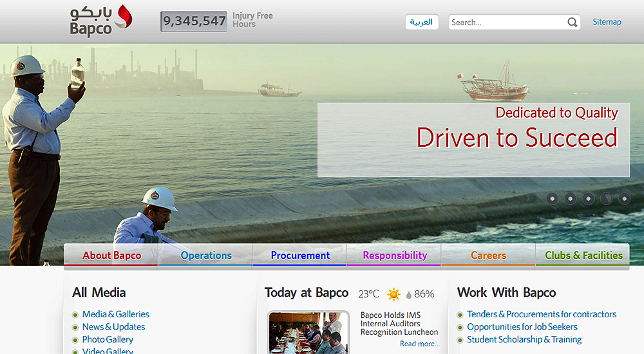Click the sunny weather icon
644x354 pixels.
pos(393,294)
